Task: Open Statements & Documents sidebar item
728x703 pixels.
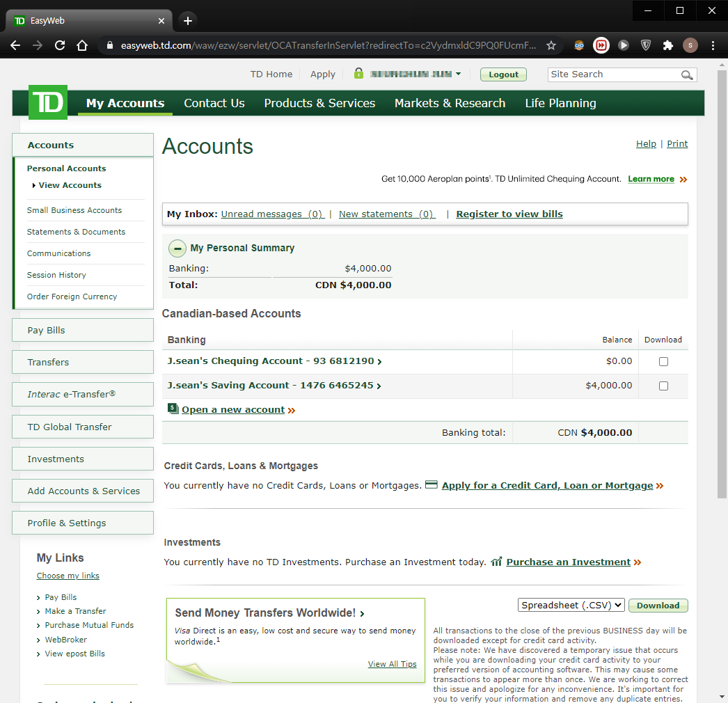Action: point(76,232)
